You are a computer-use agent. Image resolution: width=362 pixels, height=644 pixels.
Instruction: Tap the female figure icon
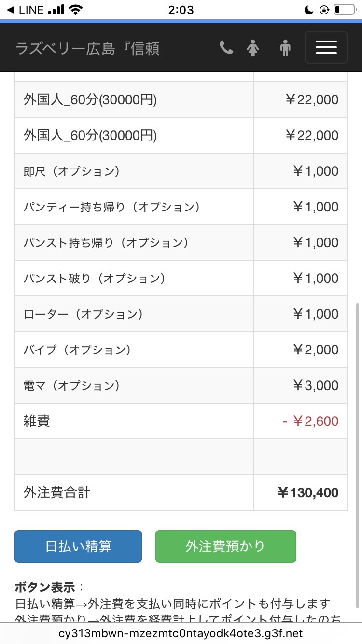click(x=253, y=48)
